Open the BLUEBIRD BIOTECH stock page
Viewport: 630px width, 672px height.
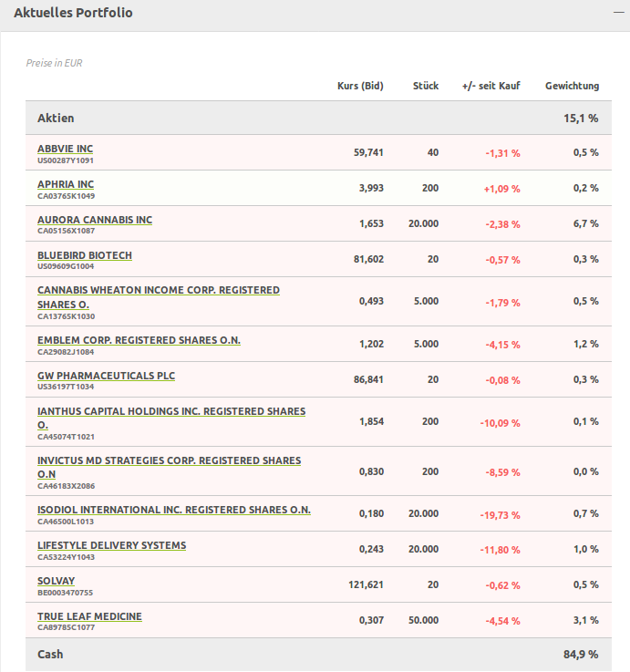click(85, 255)
